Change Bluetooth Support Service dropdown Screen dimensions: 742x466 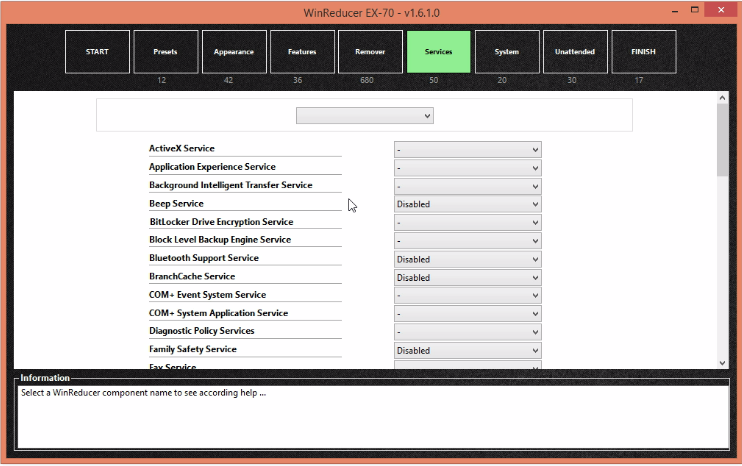(468, 259)
